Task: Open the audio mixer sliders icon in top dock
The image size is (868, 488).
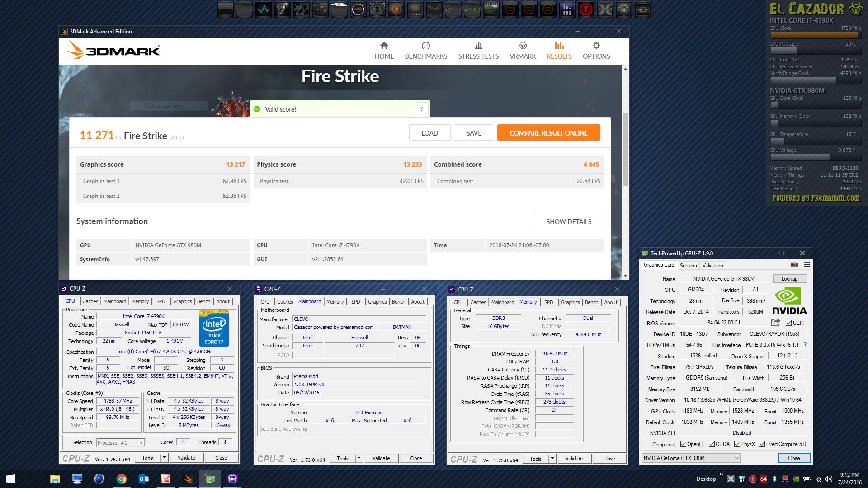Action: pyautogui.click(x=320, y=9)
